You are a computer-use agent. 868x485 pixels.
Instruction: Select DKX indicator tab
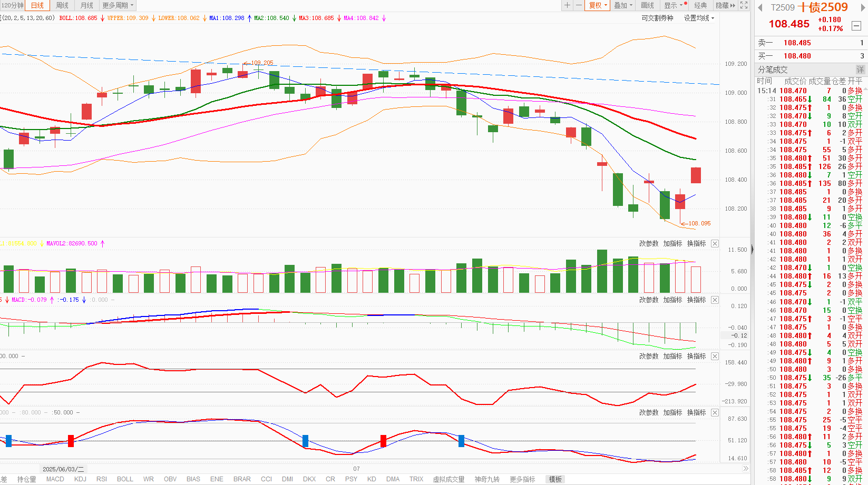309,479
